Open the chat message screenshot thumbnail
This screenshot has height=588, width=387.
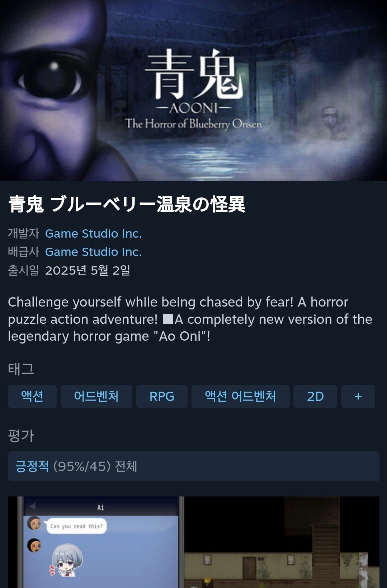(96, 542)
